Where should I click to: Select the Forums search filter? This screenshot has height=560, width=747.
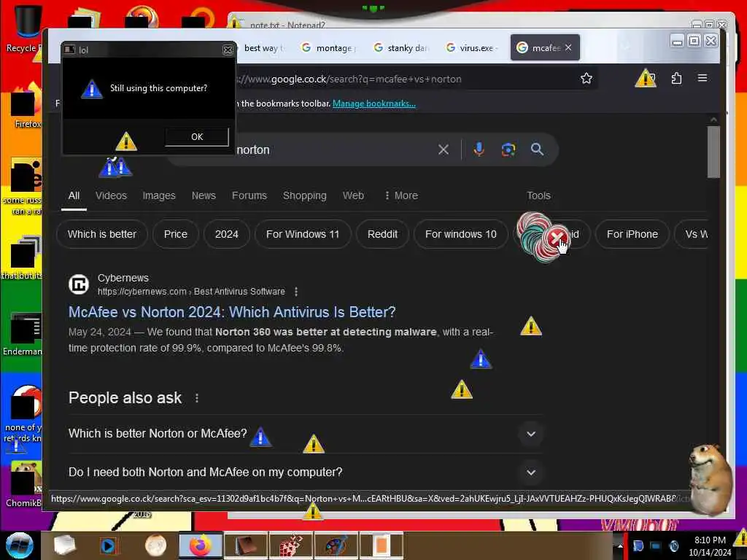tap(249, 195)
